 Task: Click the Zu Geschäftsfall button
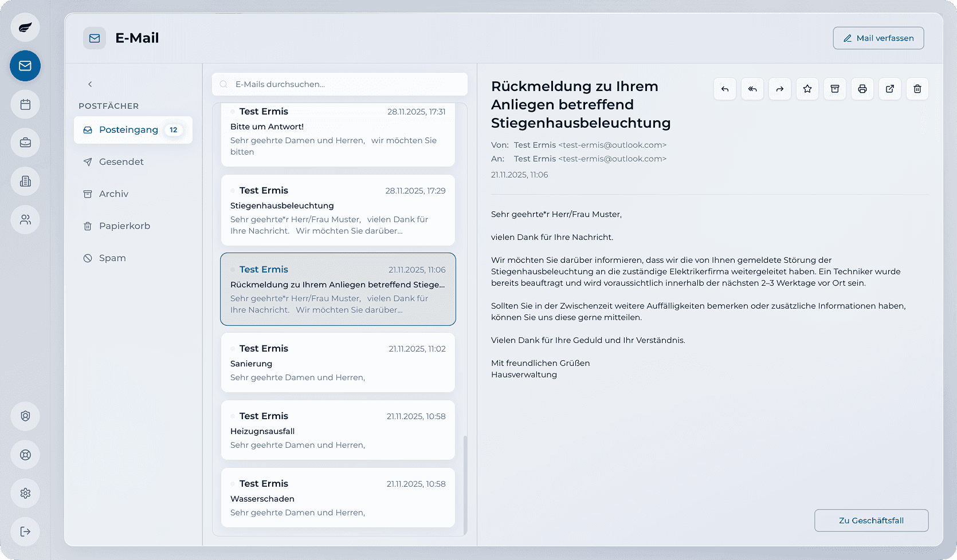coord(871,520)
